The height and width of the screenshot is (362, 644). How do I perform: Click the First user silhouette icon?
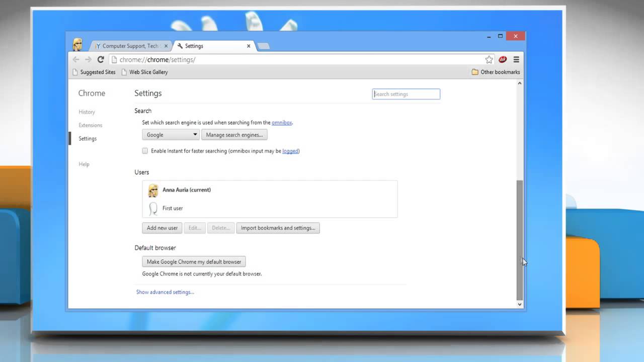[x=153, y=208]
